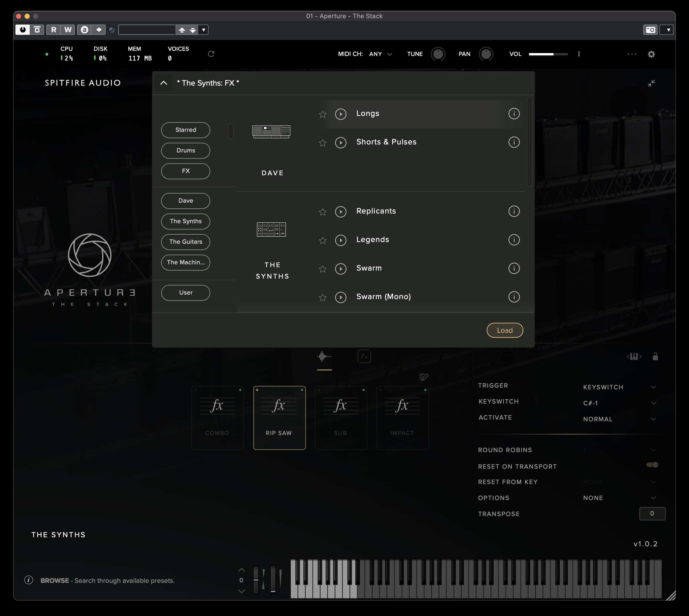Click the Transpose value field
The width and height of the screenshot is (689, 616).
652,514
